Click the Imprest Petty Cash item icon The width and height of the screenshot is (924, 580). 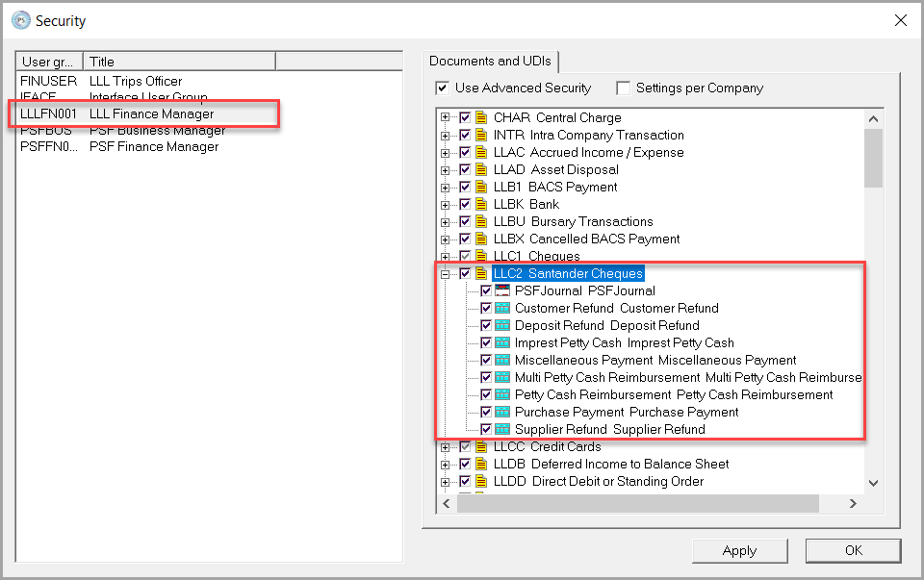pyautogui.click(x=502, y=343)
